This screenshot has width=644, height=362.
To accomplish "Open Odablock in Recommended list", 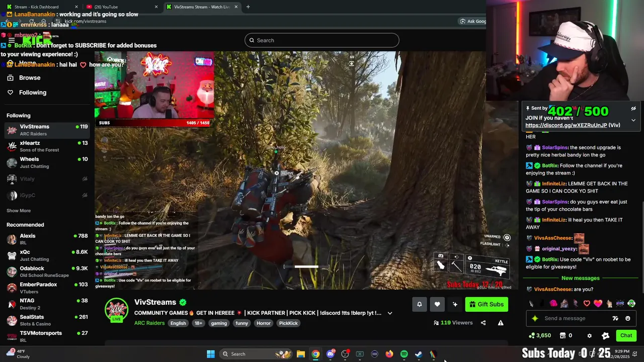I will click(x=47, y=271).
